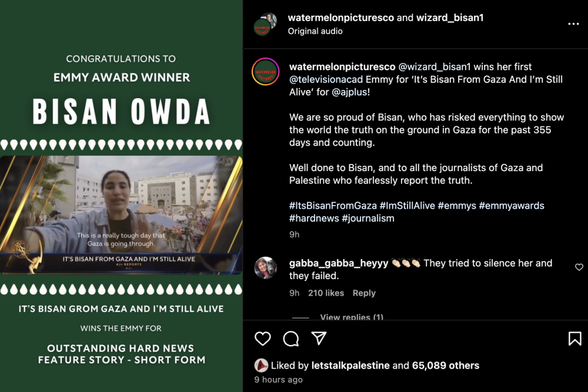Open gabba_gabba_heyyy's profile picture

point(266,268)
